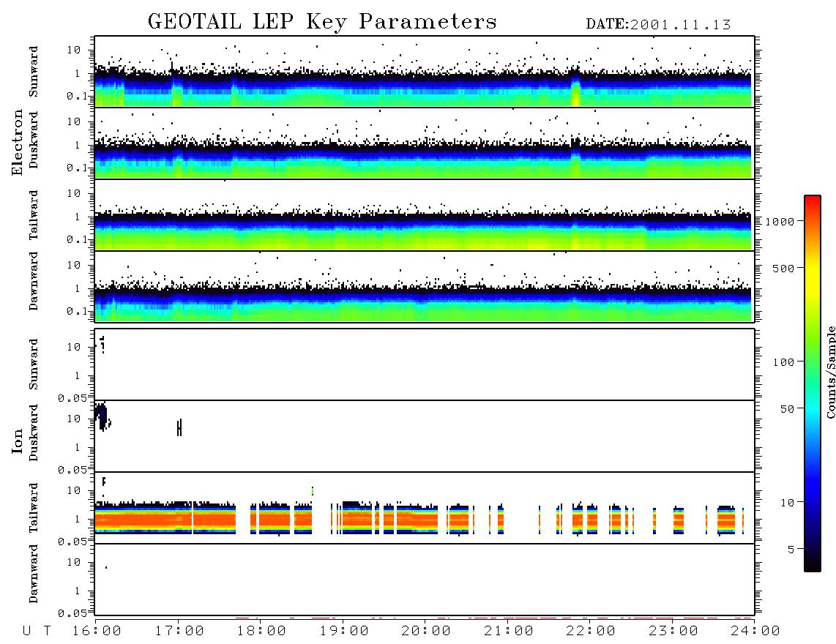The height and width of the screenshot is (644, 836).
Task: Click the 21:00 time tick label
Action: coord(510,632)
